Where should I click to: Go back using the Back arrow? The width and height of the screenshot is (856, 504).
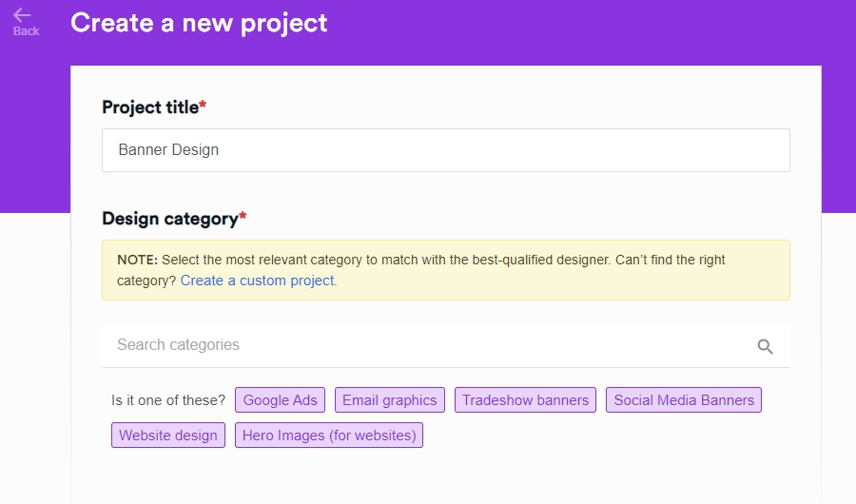tap(25, 23)
